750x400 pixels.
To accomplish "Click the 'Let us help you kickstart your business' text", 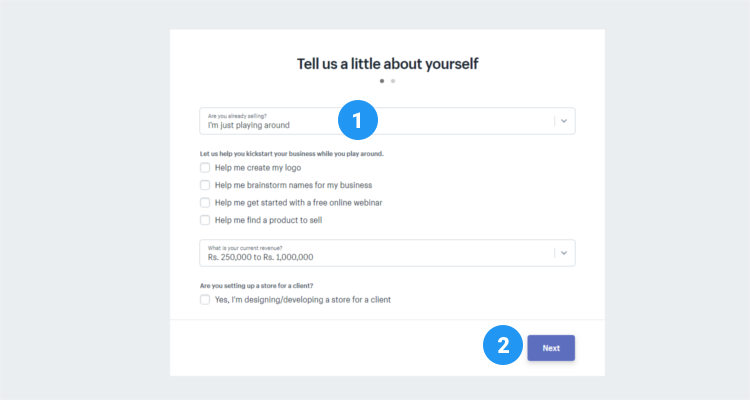I will tap(292, 153).
